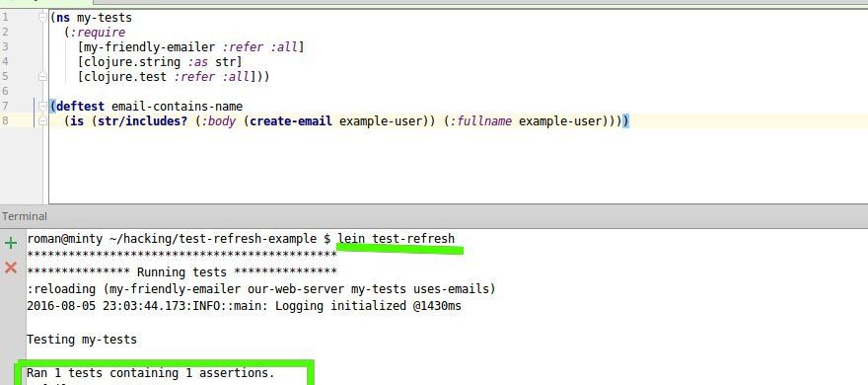Click the Testing my-tests output line

(82, 339)
